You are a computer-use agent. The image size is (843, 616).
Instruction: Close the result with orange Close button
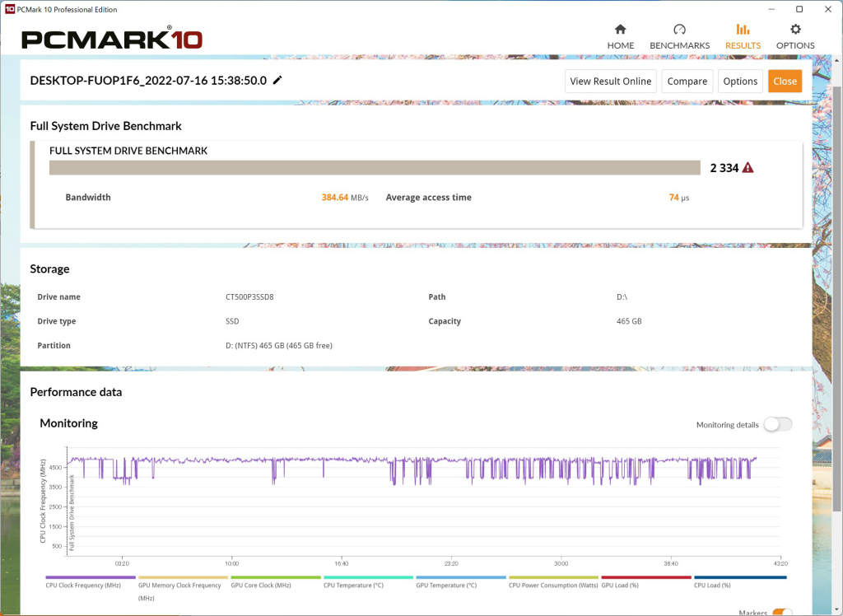785,82
